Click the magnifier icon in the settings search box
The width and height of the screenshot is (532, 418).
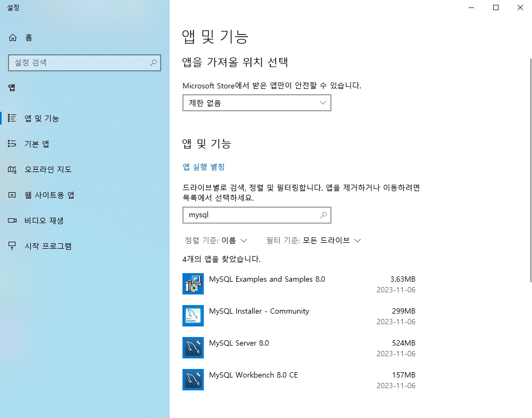click(153, 62)
